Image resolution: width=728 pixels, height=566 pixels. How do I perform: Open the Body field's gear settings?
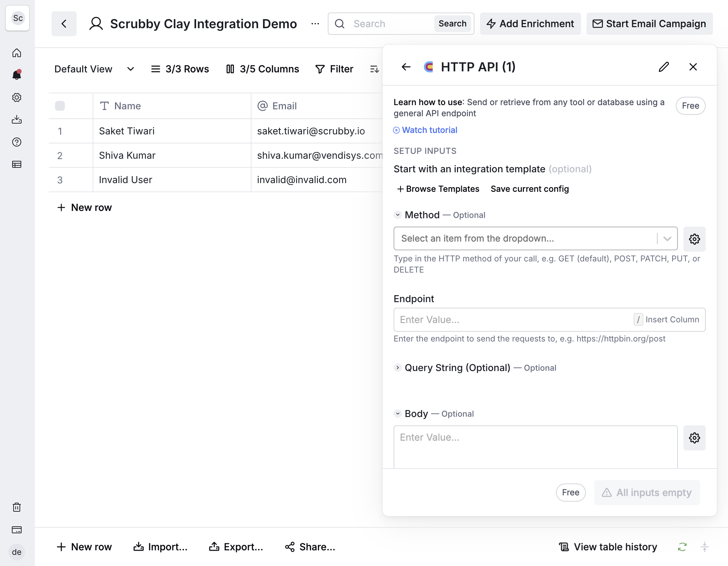coord(695,438)
